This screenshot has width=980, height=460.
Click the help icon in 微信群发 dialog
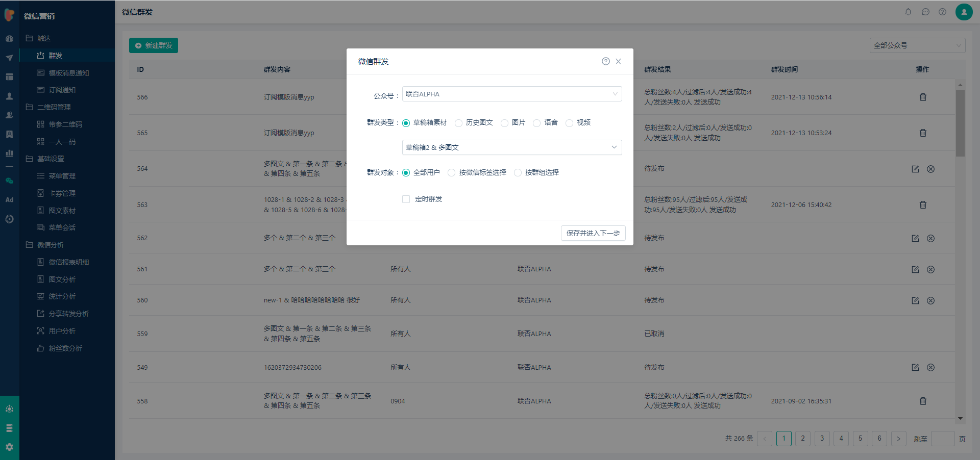pos(606,61)
